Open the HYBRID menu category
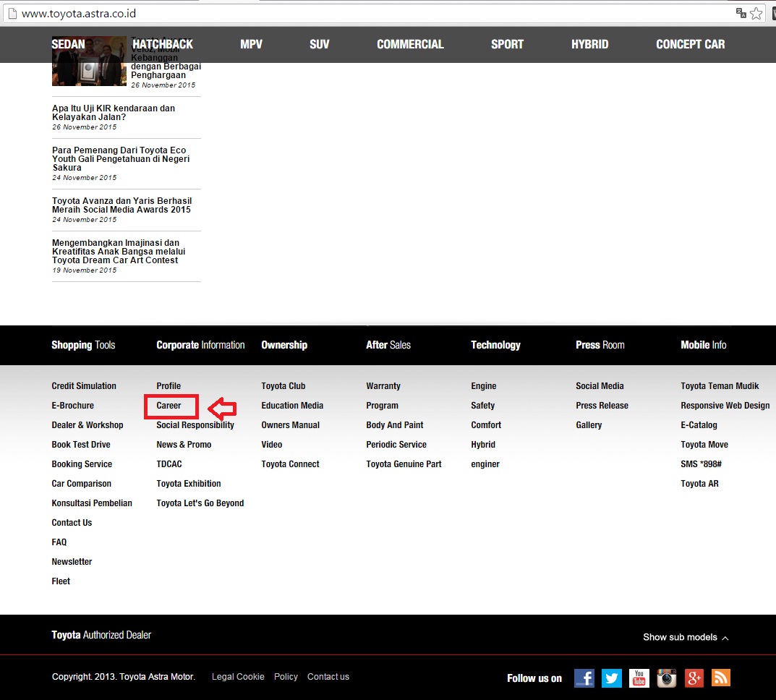 pyautogui.click(x=590, y=44)
